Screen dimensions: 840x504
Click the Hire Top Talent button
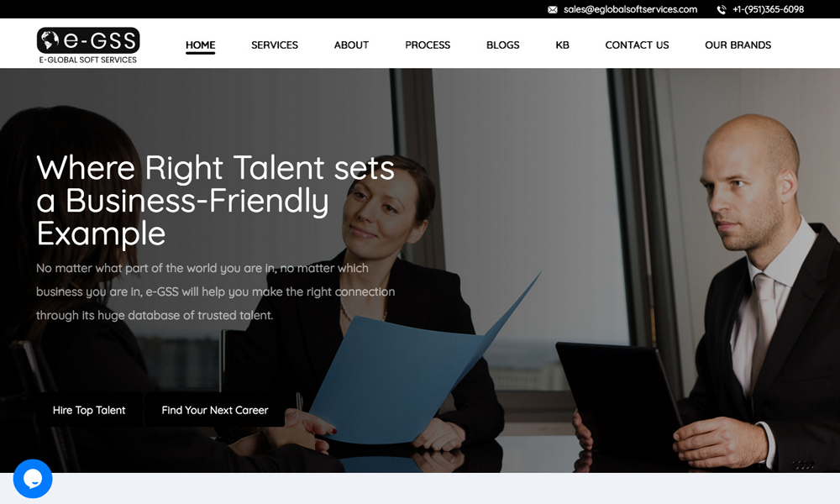click(89, 410)
